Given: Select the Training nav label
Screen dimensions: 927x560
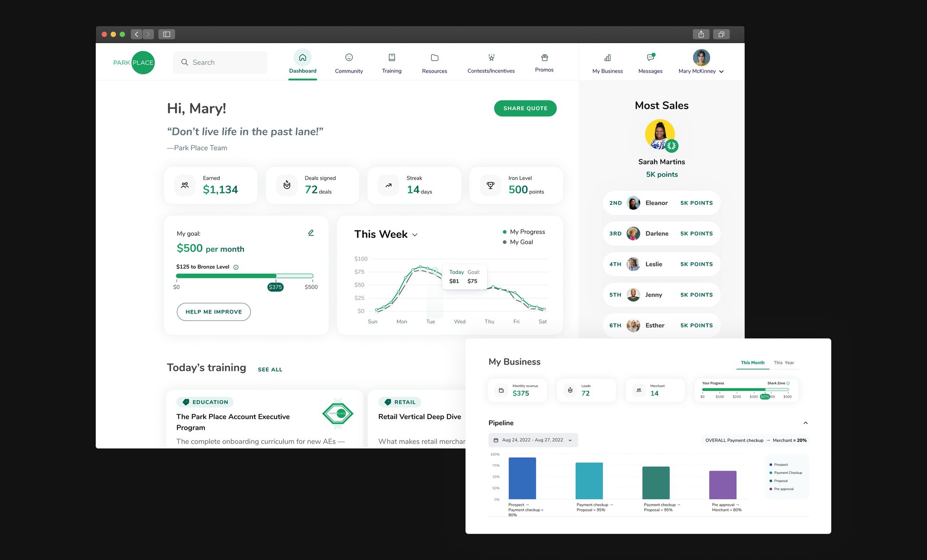Looking at the screenshot, I should [x=392, y=71].
